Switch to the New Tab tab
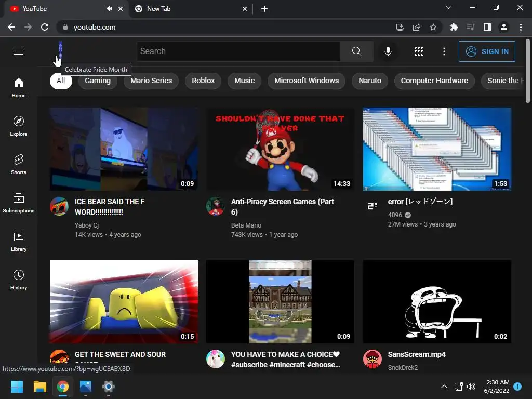Viewport: 532px width, 399px height. point(191,9)
